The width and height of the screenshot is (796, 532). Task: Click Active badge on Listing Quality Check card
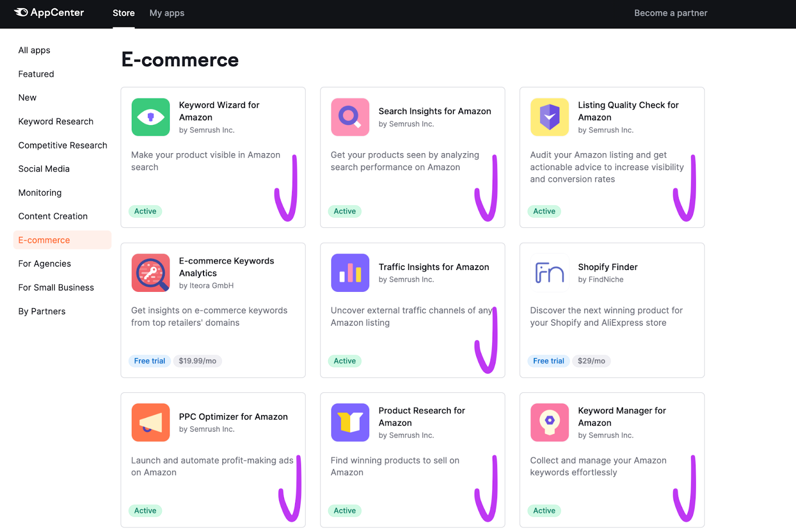point(544,211)
